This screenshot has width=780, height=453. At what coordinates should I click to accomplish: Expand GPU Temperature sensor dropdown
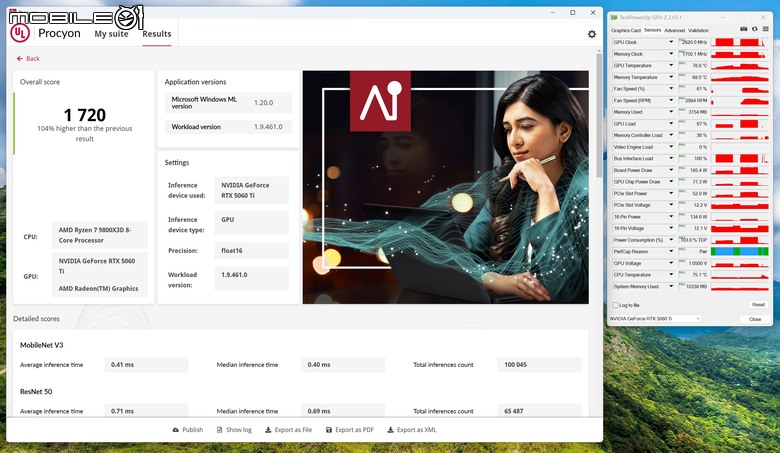671,66
